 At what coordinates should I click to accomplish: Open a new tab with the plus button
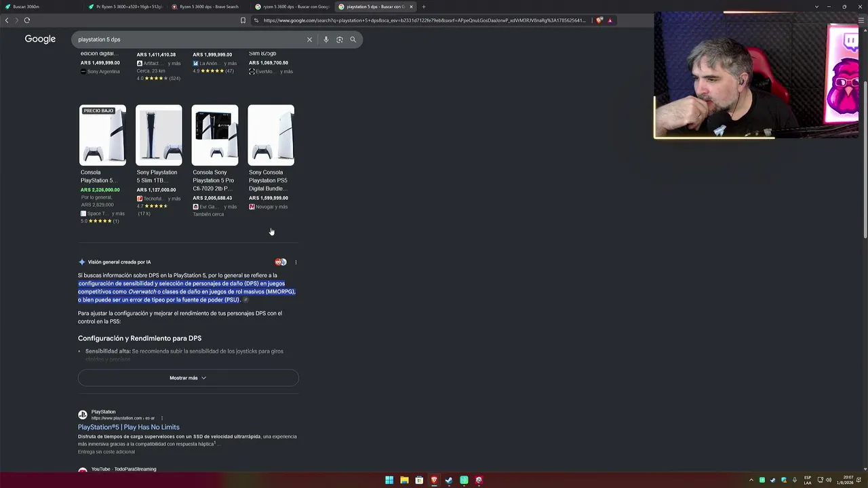click(x=424, y=7)
